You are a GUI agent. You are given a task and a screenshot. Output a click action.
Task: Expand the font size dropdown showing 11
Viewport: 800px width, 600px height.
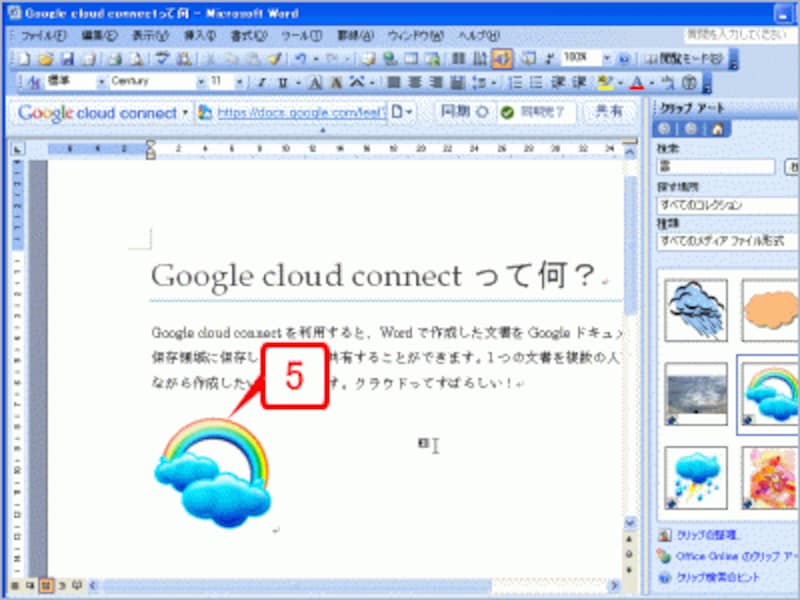coord(239,82)
